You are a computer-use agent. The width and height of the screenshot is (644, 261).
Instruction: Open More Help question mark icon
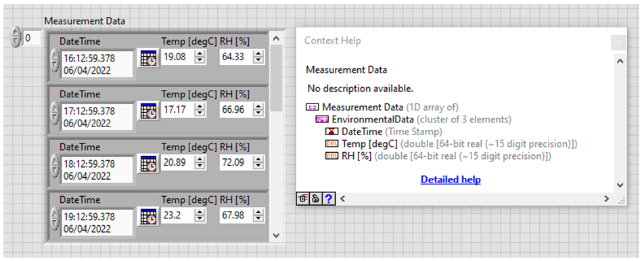329,199
